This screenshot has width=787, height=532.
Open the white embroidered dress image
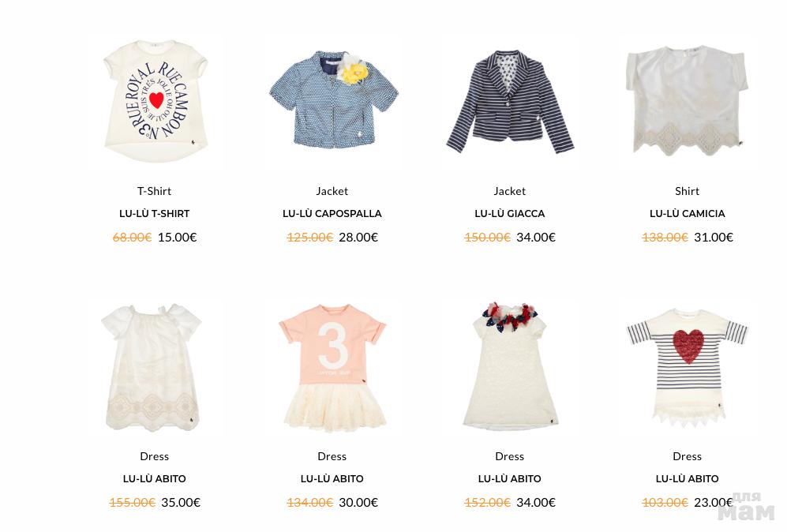click(x=152, y=367)
